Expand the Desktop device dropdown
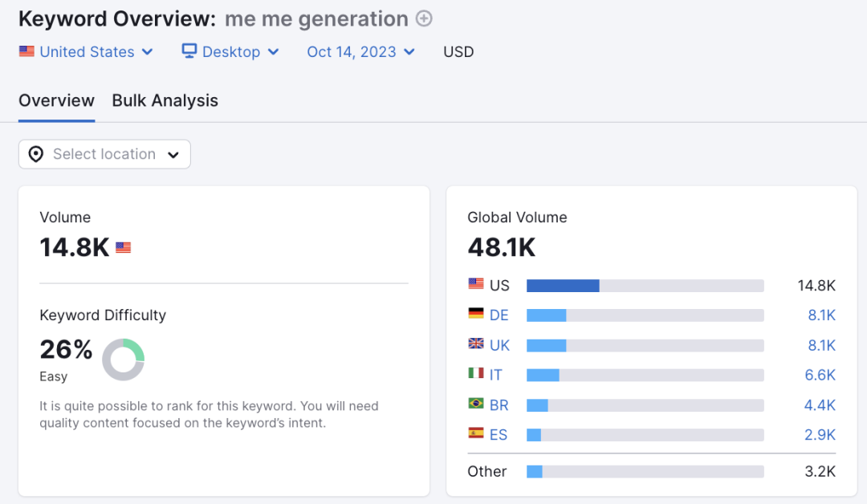 coord(232,52)
